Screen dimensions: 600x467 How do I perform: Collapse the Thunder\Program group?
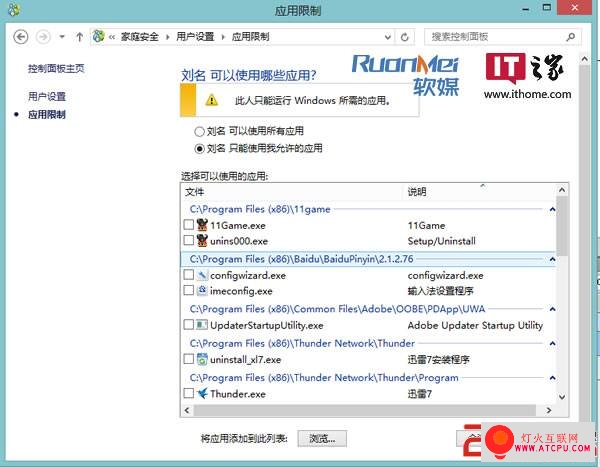click(x=552, y=378)
